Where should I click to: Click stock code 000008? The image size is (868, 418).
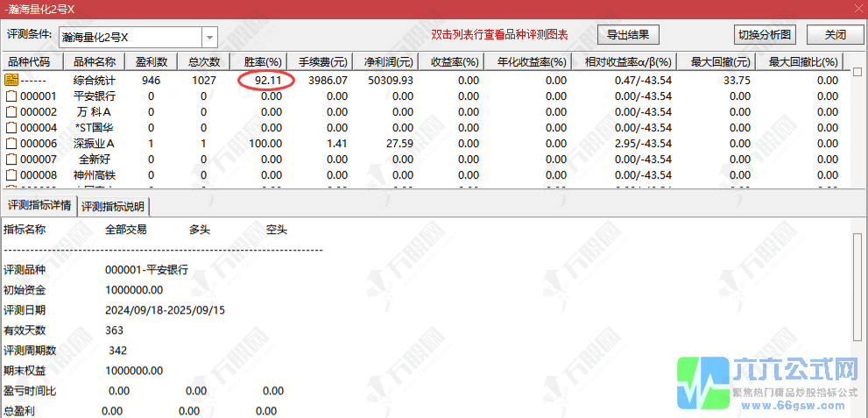[x=39, y=175]
